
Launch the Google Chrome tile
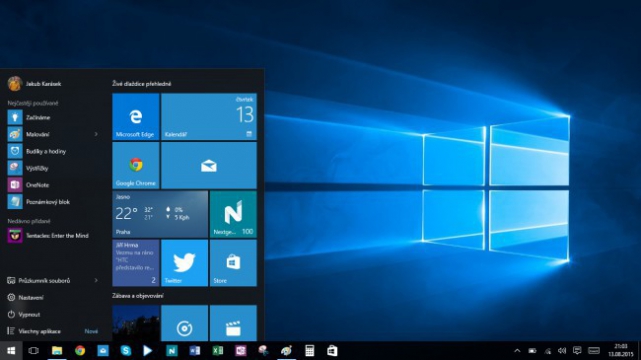pyautogui.click(x=136, y=165)
